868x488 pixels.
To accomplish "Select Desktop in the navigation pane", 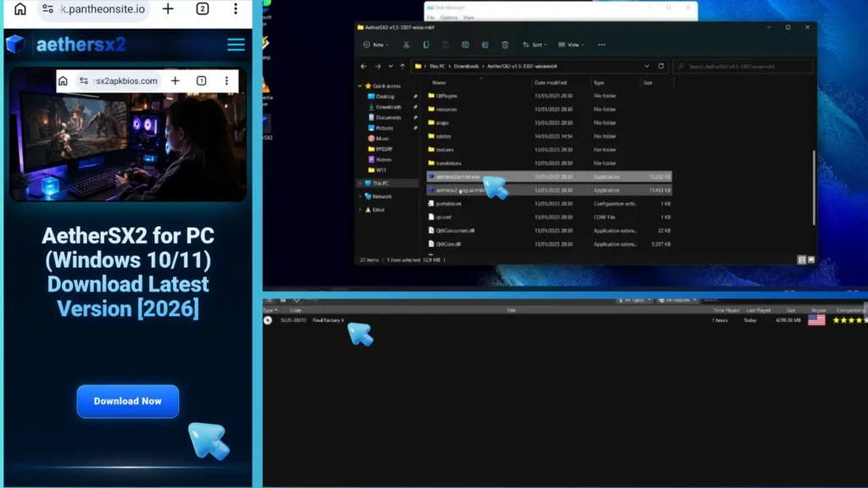I will coord(386,97).
